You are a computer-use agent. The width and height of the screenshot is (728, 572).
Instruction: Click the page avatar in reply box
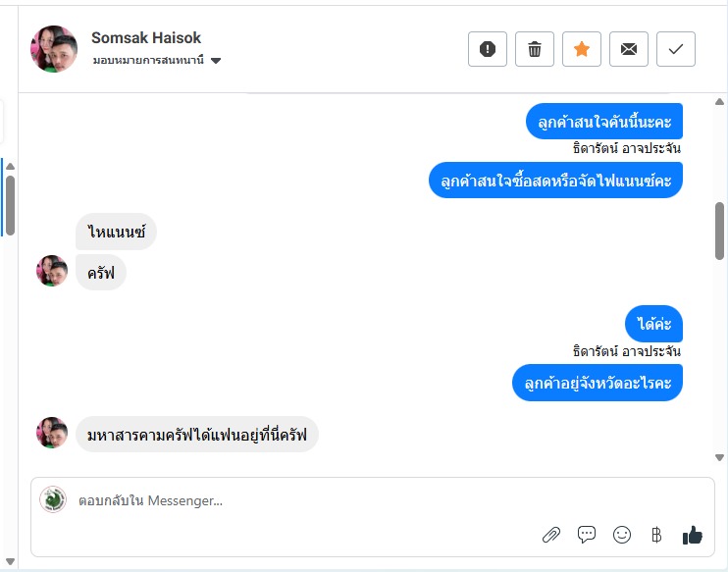coord(53,499)
